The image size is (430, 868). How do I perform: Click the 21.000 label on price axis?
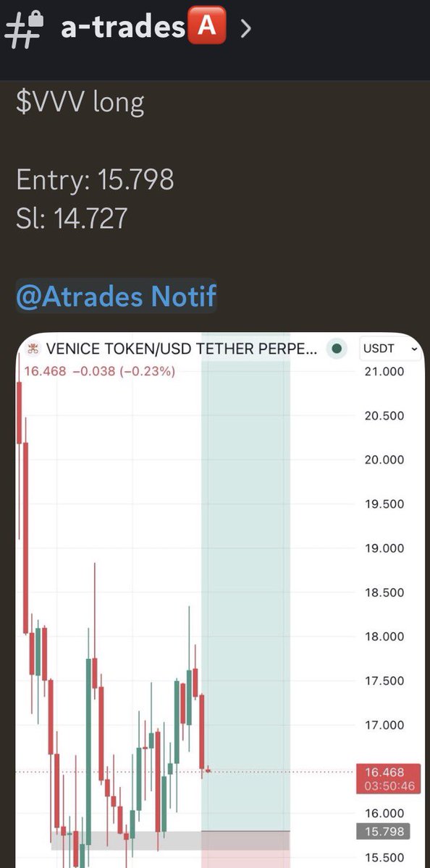(384, 372)
